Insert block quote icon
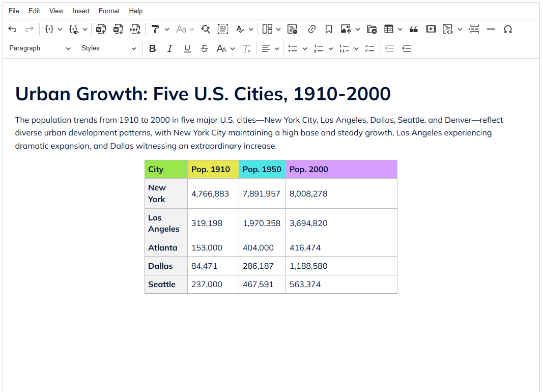Viewport: 543px width, 392px height. (x=414, y=29)
